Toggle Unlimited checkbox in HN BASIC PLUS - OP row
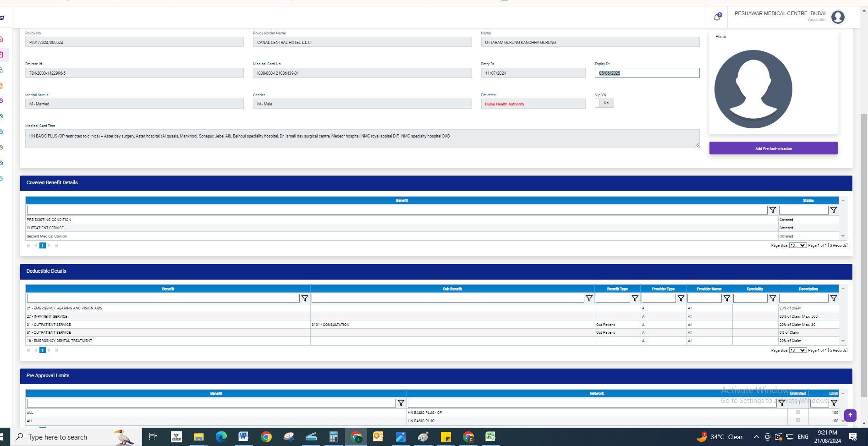The width and height of the screenshot is (868, 446). [798, 413]
